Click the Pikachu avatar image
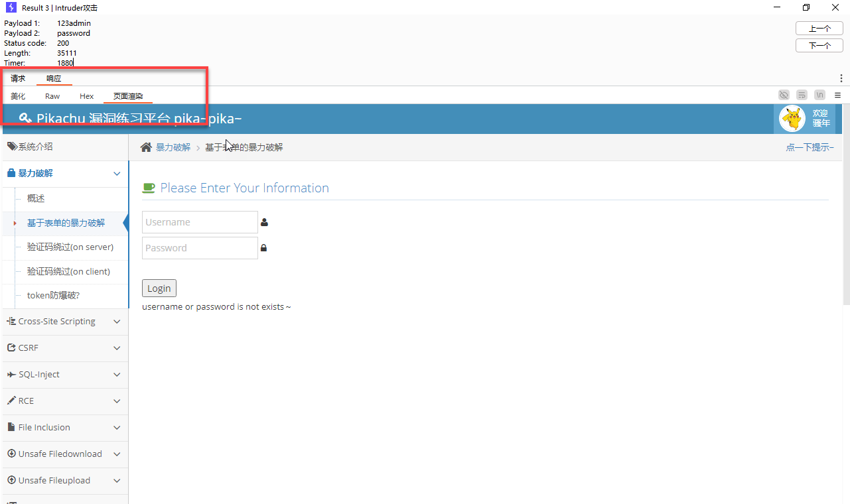850x504 pixels. tap(792, 119)
